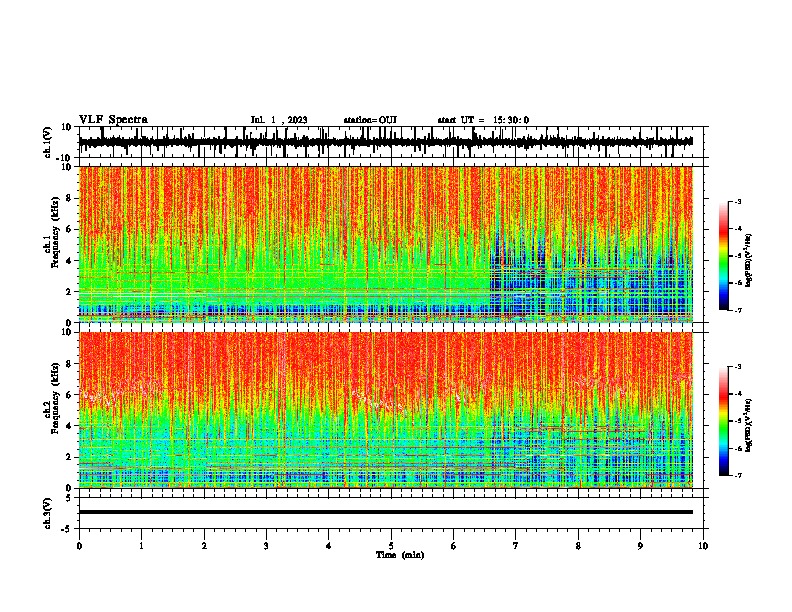
Task: Click the ch.1 spectrogram image panel
Action: tap(386, 244)
